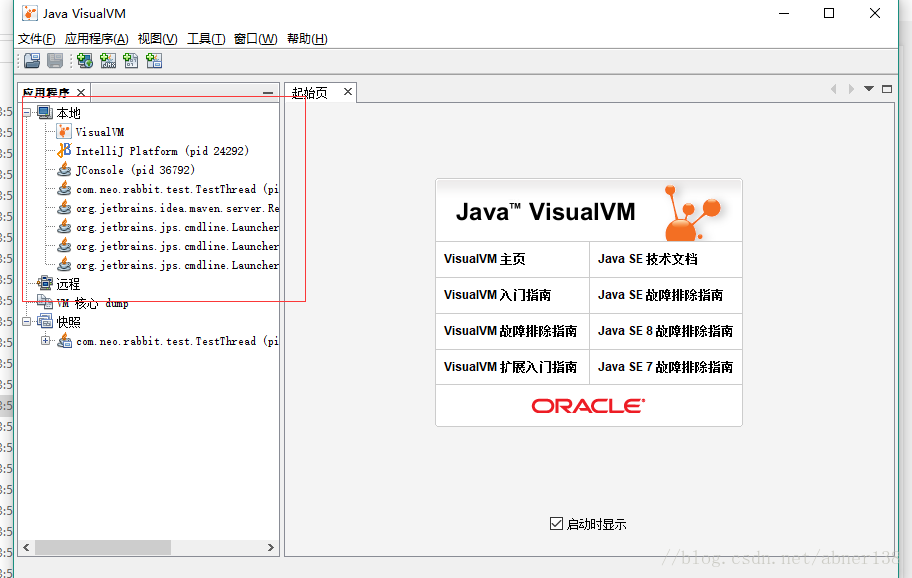Click the scroll documents right arrow
The image size is (912, 578).
point(852,89)
